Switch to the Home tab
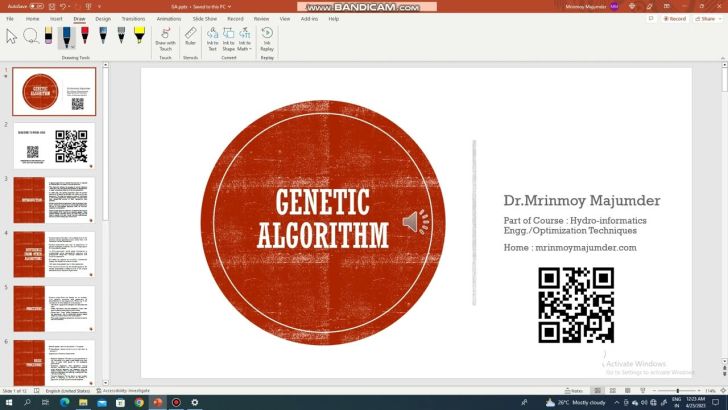The width and height of the screenshot is (728, 410). click(32, 19)
